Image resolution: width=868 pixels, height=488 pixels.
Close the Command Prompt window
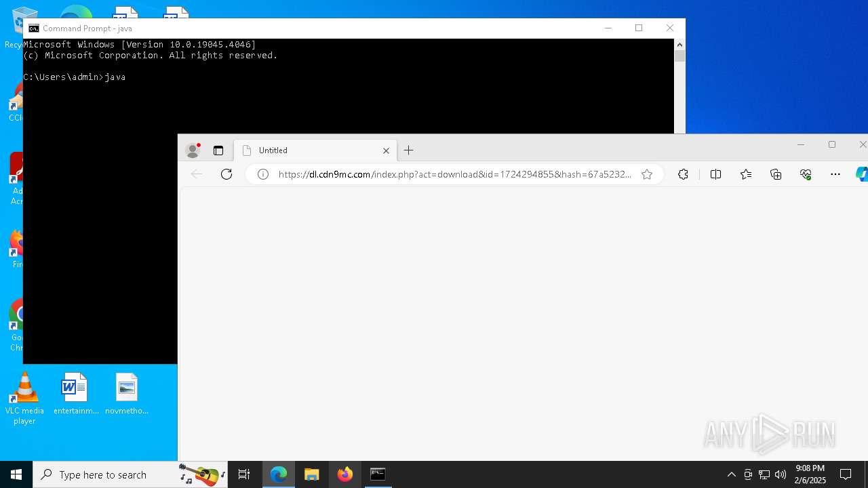coord(670,28)
